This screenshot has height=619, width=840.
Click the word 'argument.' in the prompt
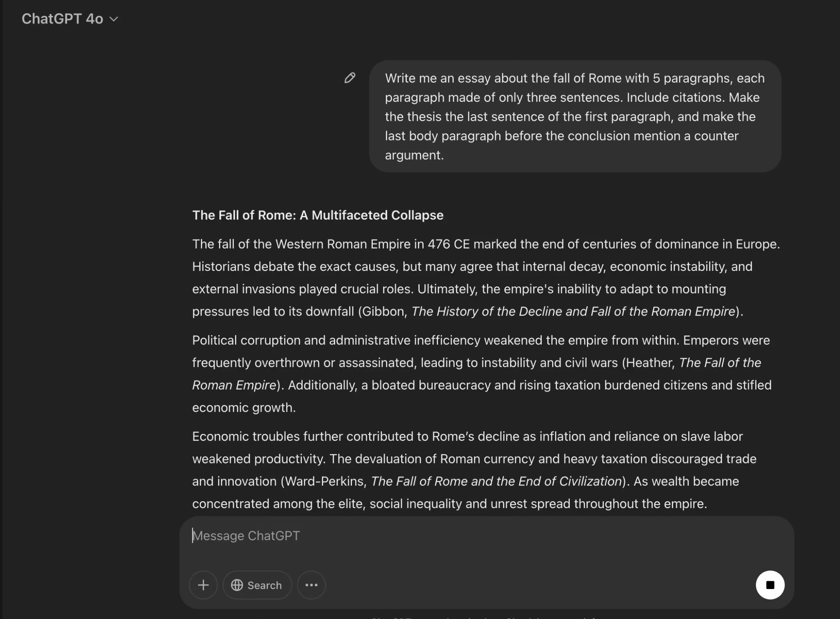point(414,155)
